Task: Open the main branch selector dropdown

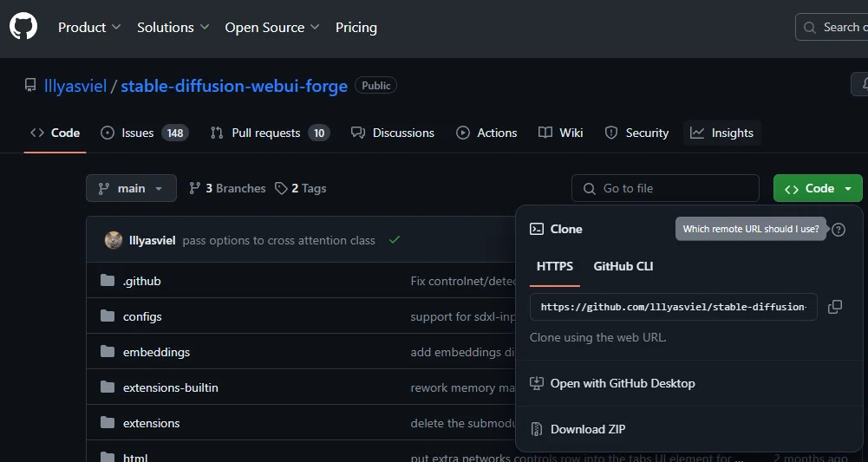Action: pos(131,188)
